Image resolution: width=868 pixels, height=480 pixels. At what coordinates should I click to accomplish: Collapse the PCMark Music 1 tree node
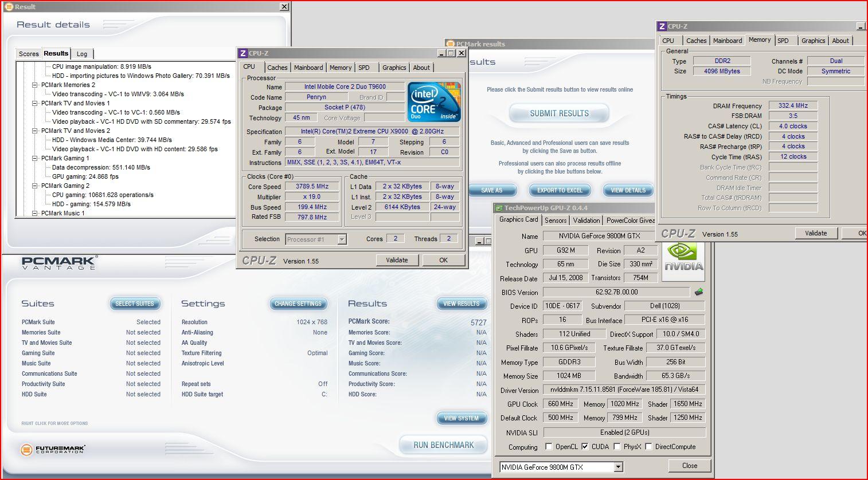click(x=34, y=213)
